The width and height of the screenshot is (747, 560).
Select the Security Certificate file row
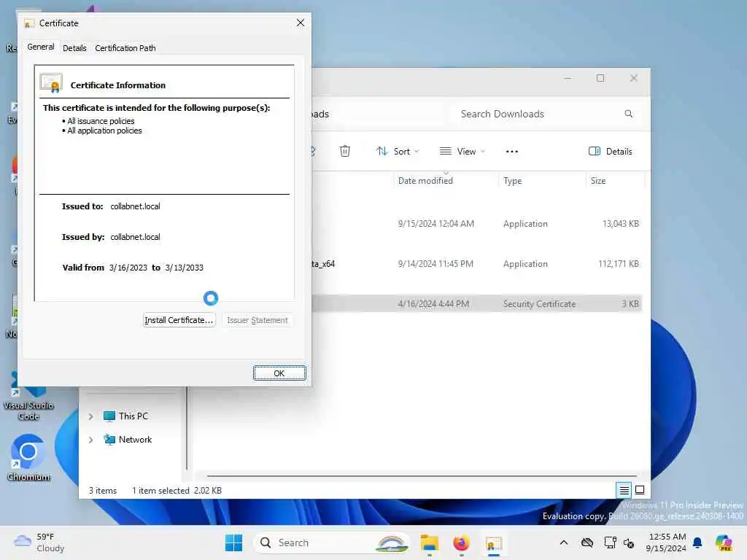476,304
